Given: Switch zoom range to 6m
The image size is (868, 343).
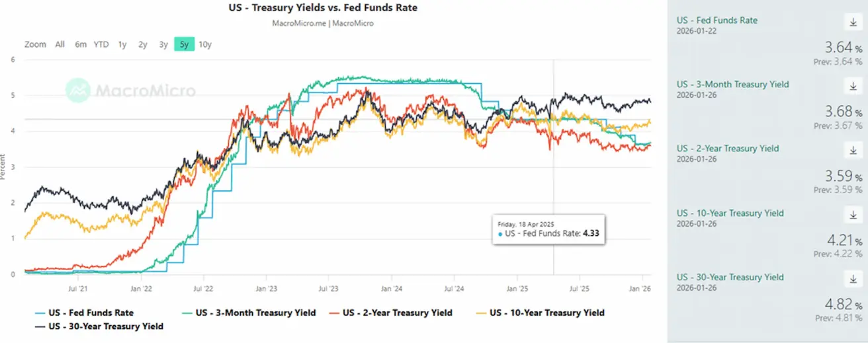Looking at the screenshot, I should (x=81, y=44).
